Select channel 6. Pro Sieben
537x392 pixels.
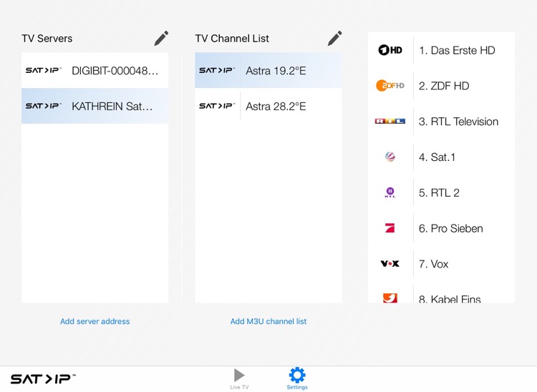[442, 228]
